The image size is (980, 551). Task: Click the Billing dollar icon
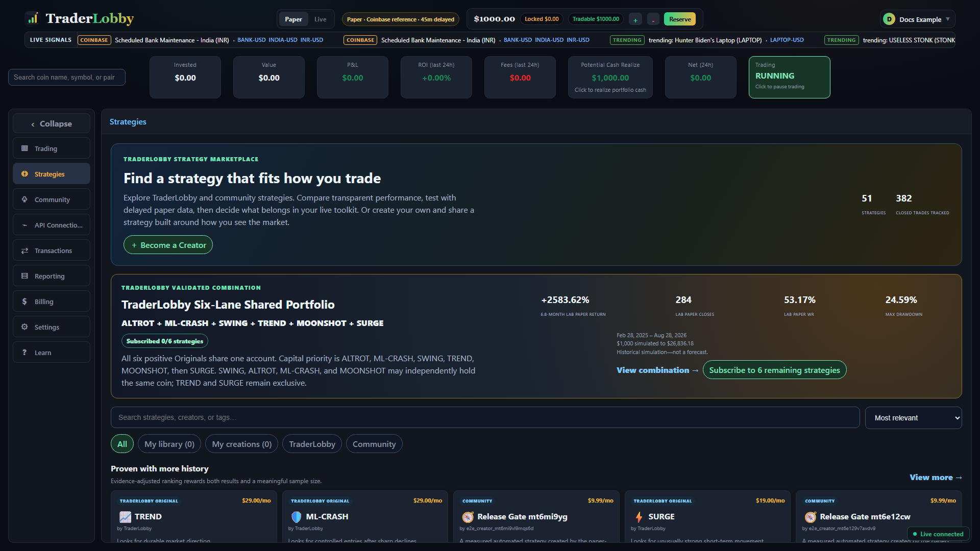point(24,302)
